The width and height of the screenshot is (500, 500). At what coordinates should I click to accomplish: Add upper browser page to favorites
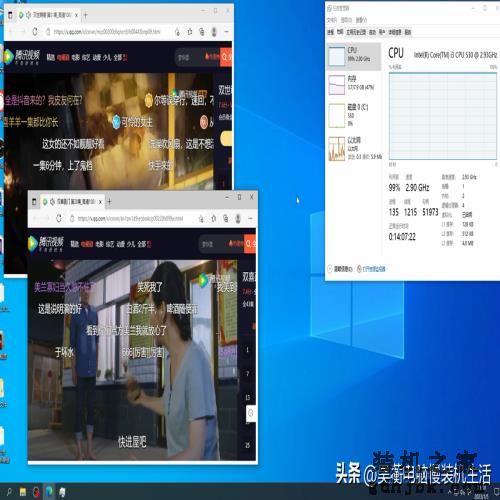[x=190, y=32]
